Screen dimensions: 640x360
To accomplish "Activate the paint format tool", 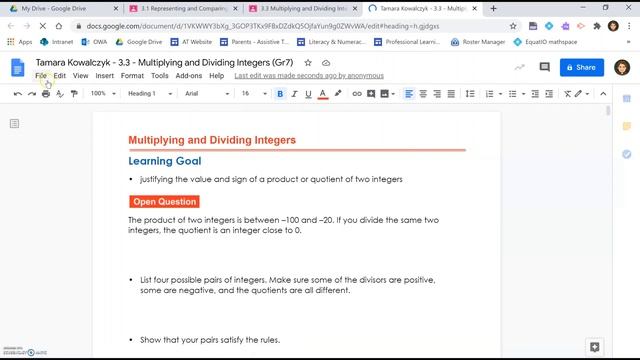I will click(74, 94).
